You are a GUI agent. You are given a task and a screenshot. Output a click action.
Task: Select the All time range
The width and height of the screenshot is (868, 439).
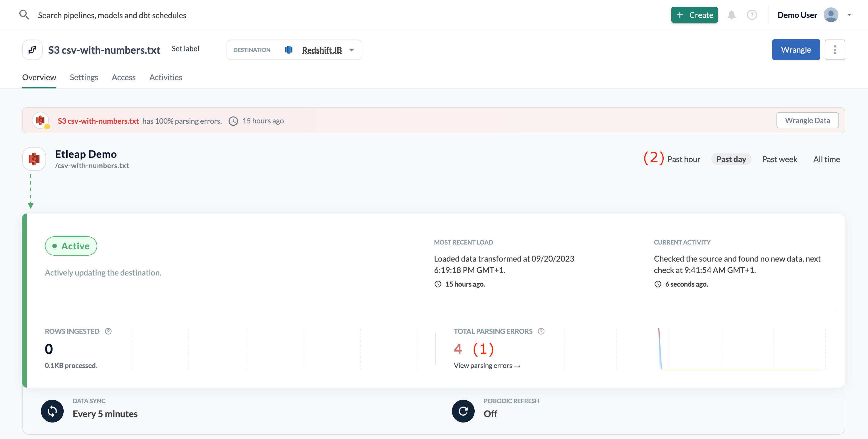pos(826,159)
